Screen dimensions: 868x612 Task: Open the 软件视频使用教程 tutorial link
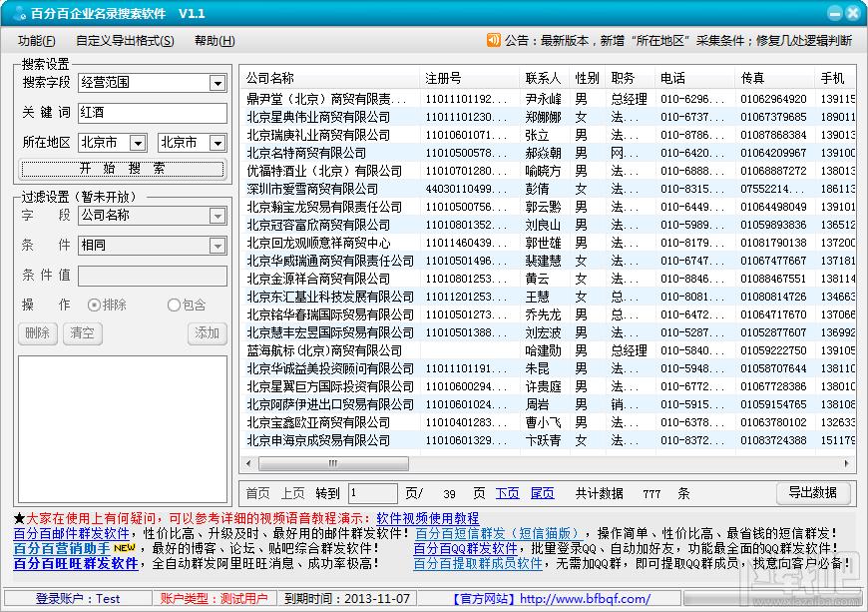click(427, 519)
